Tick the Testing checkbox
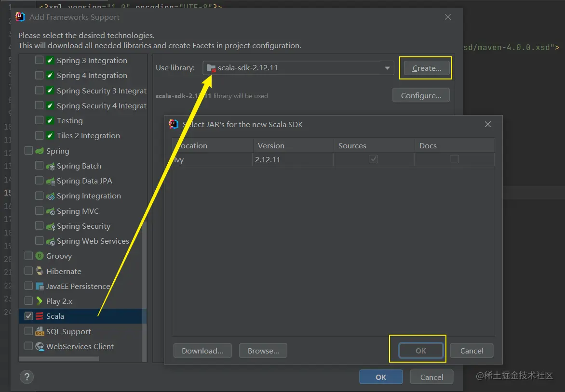This screenshot has height=392, width=565. click(39, 120)
